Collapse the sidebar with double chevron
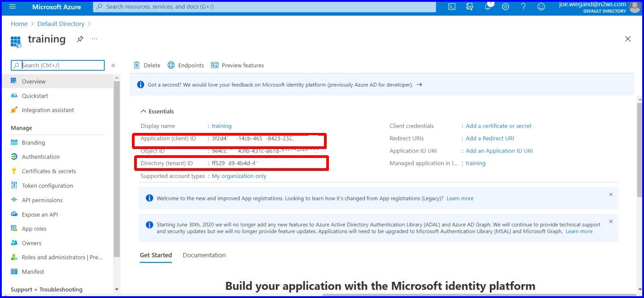 click(113, 66)
